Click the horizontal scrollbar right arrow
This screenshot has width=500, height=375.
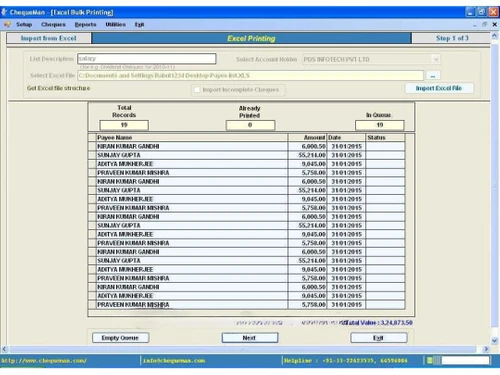pyautogui.click(x=486, y=349)
